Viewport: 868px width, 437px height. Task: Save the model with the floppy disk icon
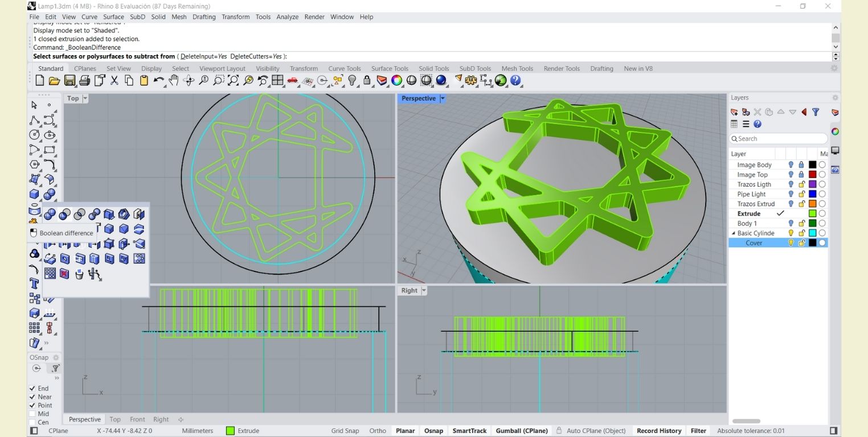tap(69, 81)
